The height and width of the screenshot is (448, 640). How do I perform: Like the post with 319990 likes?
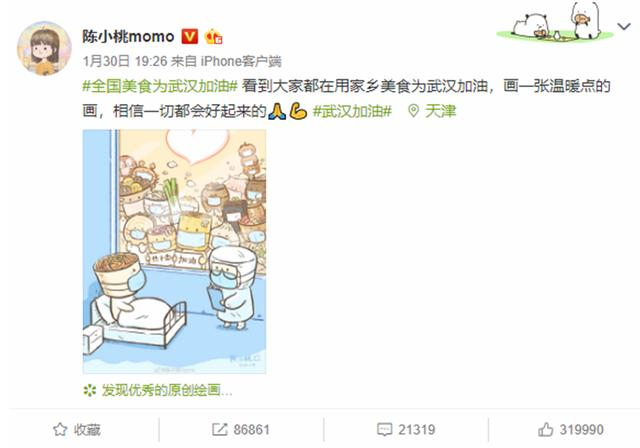click(x=570, y=429)
